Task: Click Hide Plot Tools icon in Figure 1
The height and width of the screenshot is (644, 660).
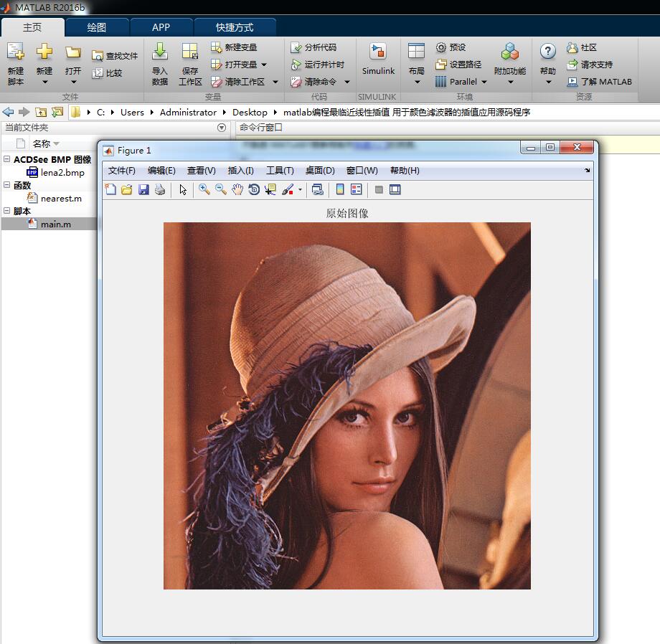Action: click(x=379, y=190)
